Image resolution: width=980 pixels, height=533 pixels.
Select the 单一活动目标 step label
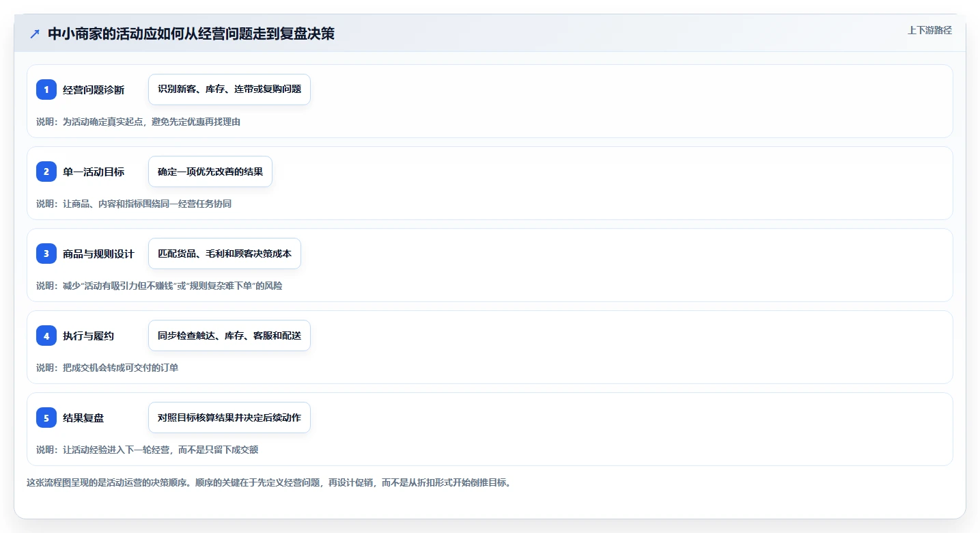tap(94, 172)
